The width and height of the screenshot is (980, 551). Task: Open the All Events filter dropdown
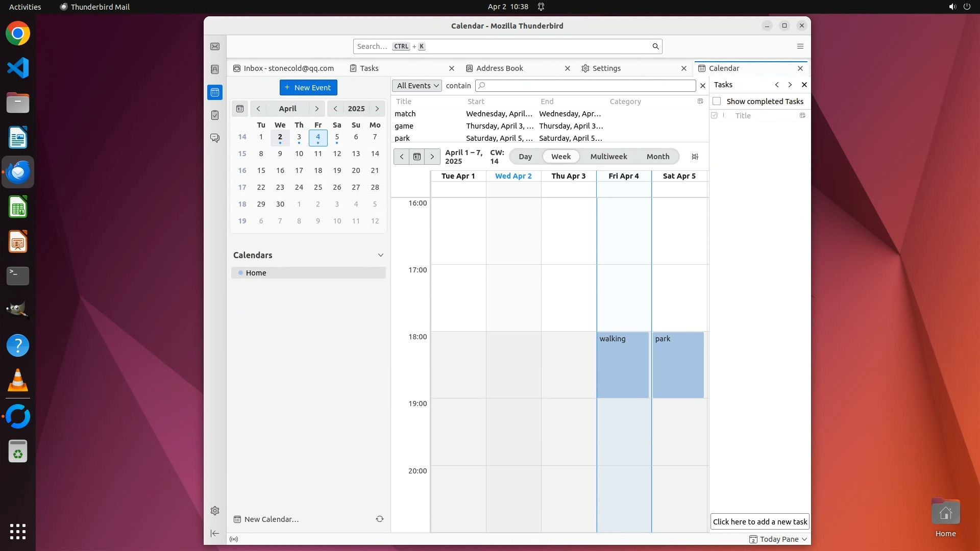coord(417,86)
